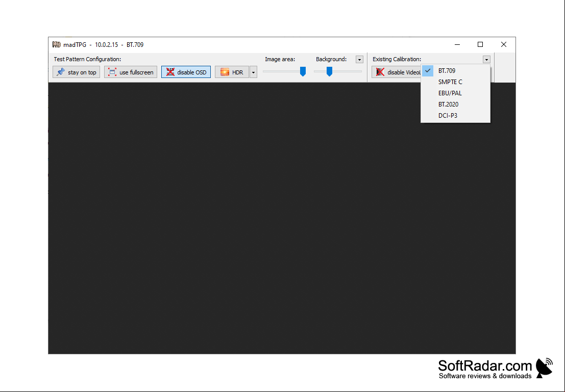The width and height of the screenshot is (565, 392).
Task: Enable use fullscreen mode
Action: (x=131, y=72)
